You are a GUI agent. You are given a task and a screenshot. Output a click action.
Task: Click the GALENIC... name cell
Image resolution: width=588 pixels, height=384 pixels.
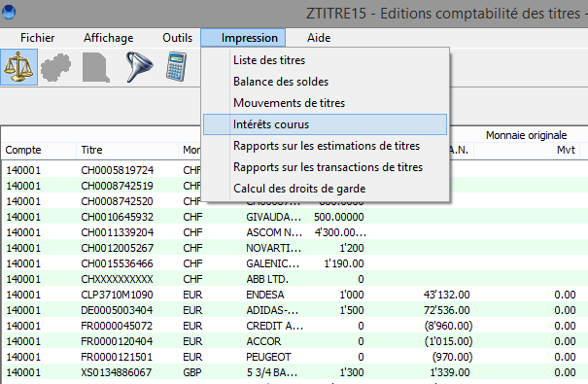click(273, 263)
